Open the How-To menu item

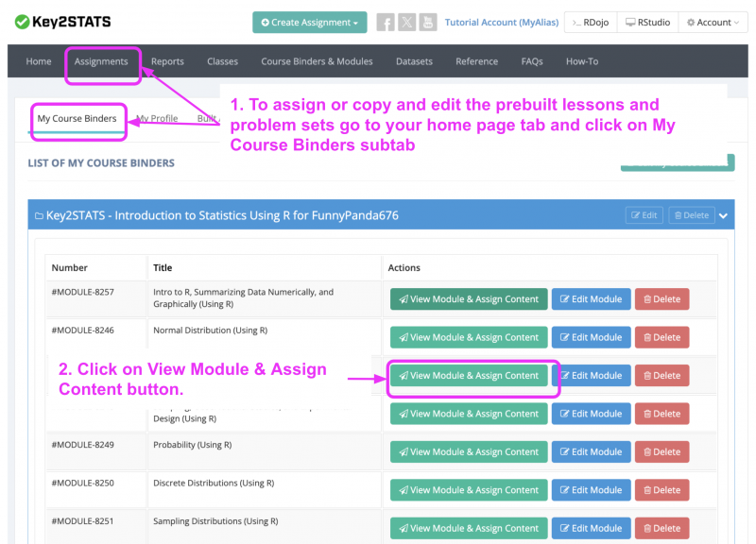pyautogui.click(x=582, y=61)
